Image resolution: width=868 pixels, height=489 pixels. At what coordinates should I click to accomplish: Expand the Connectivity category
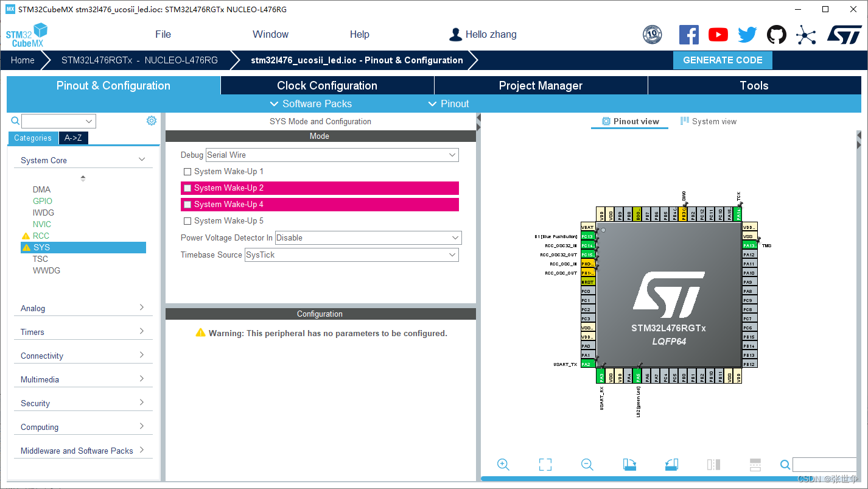83,356
